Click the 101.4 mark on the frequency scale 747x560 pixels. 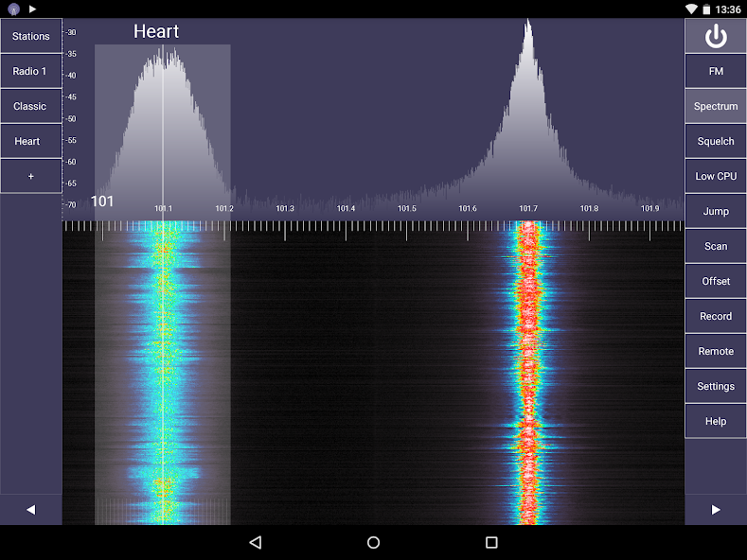tap(346, 208)
